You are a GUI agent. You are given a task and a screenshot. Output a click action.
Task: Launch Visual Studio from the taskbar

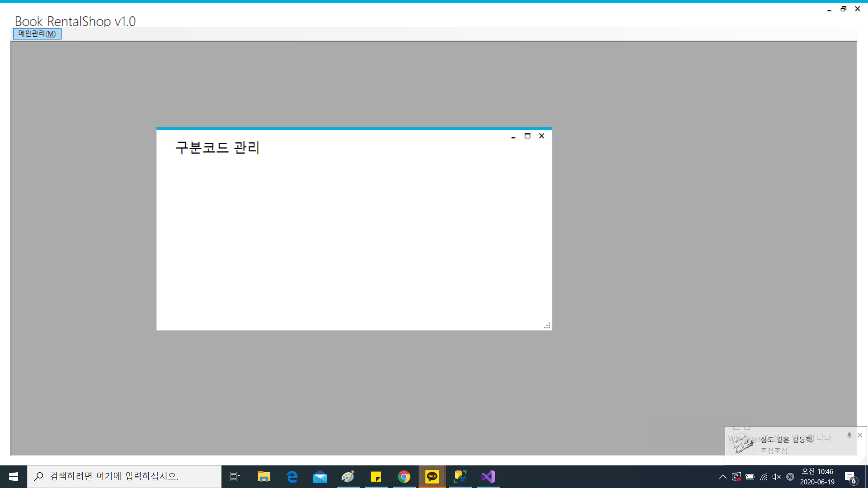488,477
